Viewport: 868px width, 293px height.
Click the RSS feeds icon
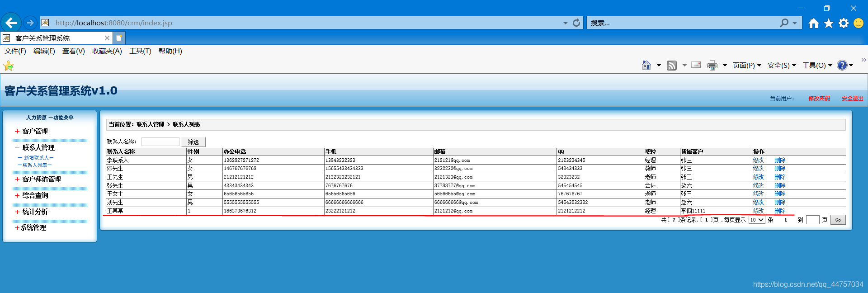point(672,66)
